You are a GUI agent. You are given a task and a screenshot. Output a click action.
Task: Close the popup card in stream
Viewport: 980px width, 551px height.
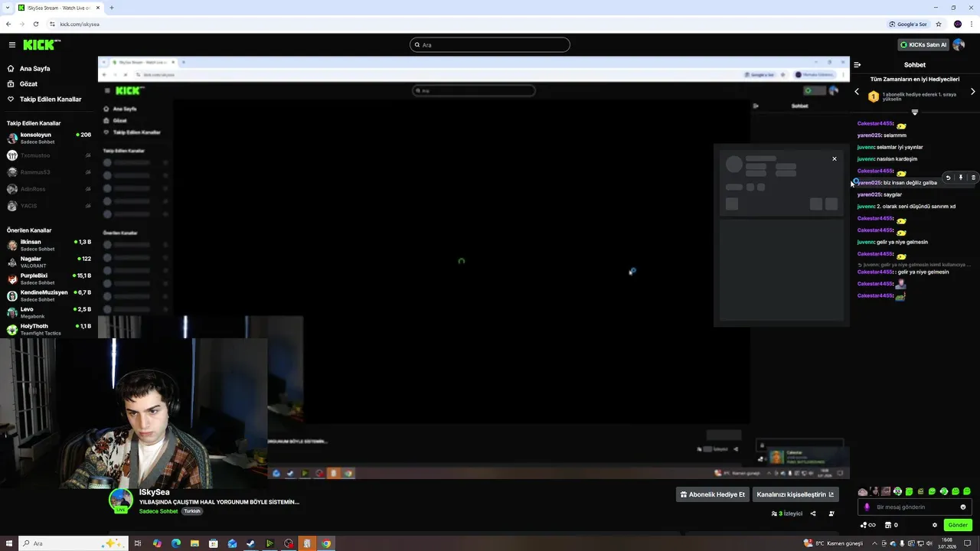tap(835, 159)
